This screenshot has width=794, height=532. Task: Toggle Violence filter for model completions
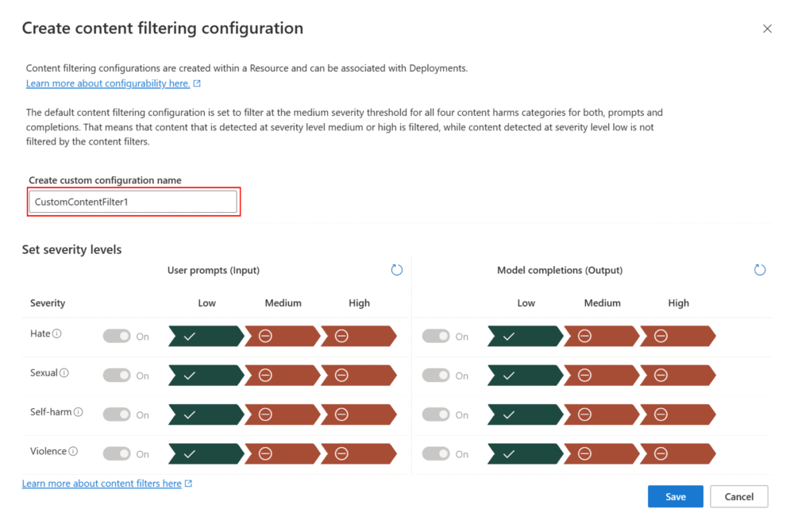[436, 453]
